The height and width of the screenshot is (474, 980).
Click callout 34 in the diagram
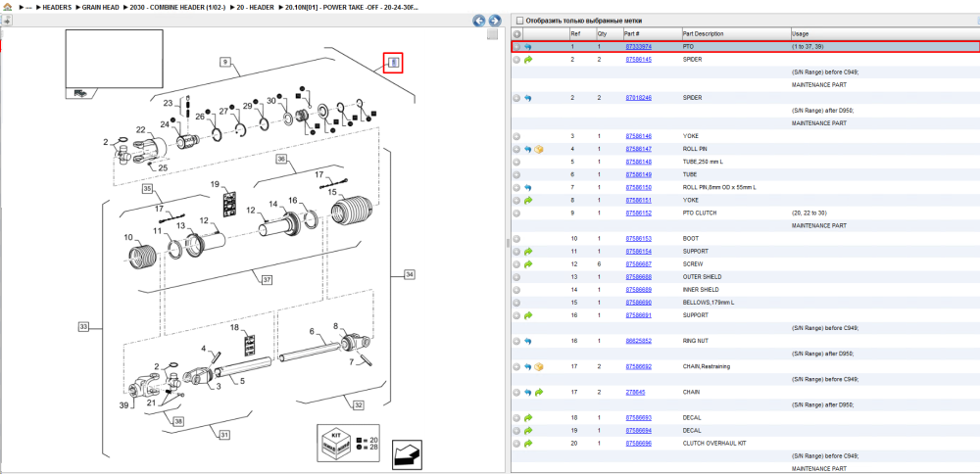pyautogui.click(x=410, y=274)
